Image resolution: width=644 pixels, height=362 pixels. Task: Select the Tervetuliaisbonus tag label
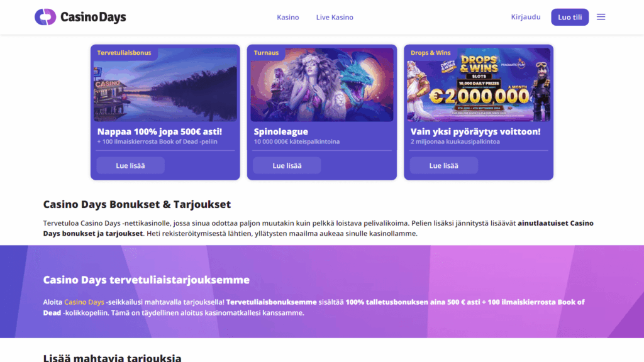124,53
